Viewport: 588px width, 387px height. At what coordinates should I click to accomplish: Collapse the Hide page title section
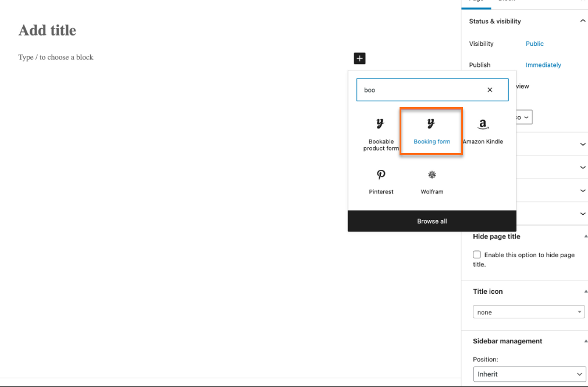point(585,236)
